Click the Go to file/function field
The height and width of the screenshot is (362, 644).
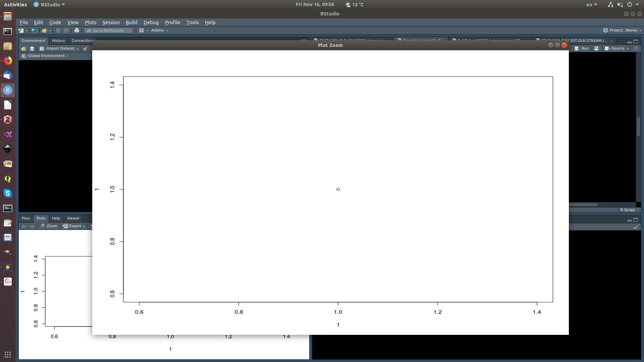(109, 30)
